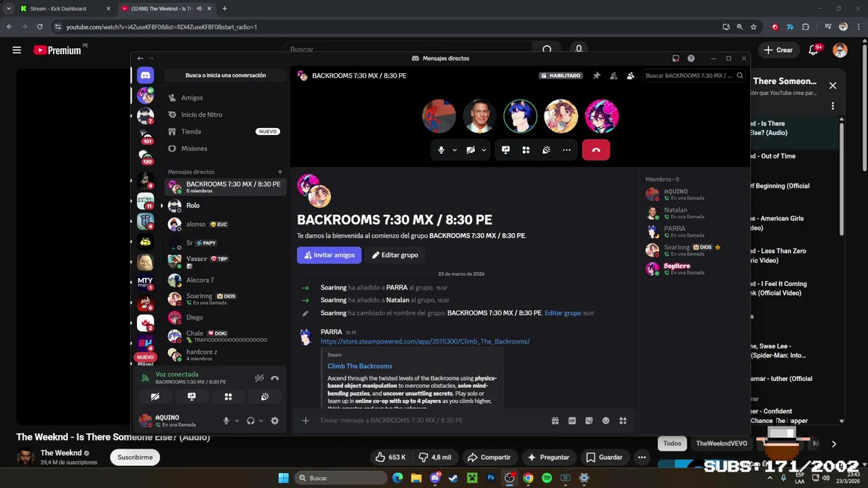
Task: Open YouTube notifications bell
Action: click(x=814, y=49)
